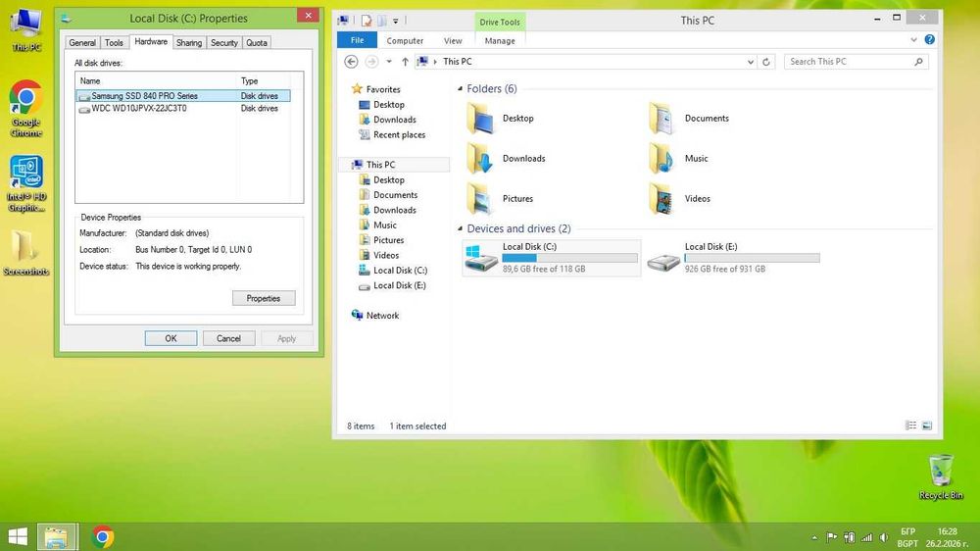980x551 pixels.
Task: Collapse the Folders (6) group
Action: click(x=460, y=89)
